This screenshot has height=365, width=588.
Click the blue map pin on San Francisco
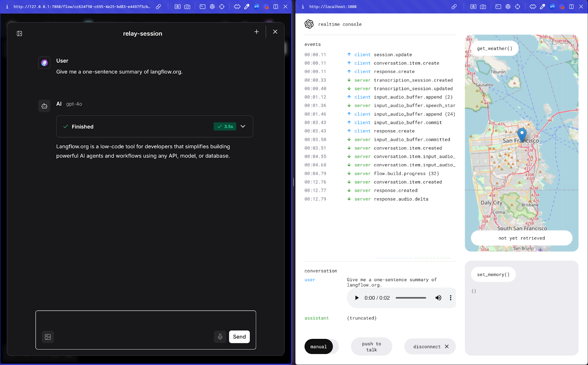pyautogui.click(x=521, y=135)
